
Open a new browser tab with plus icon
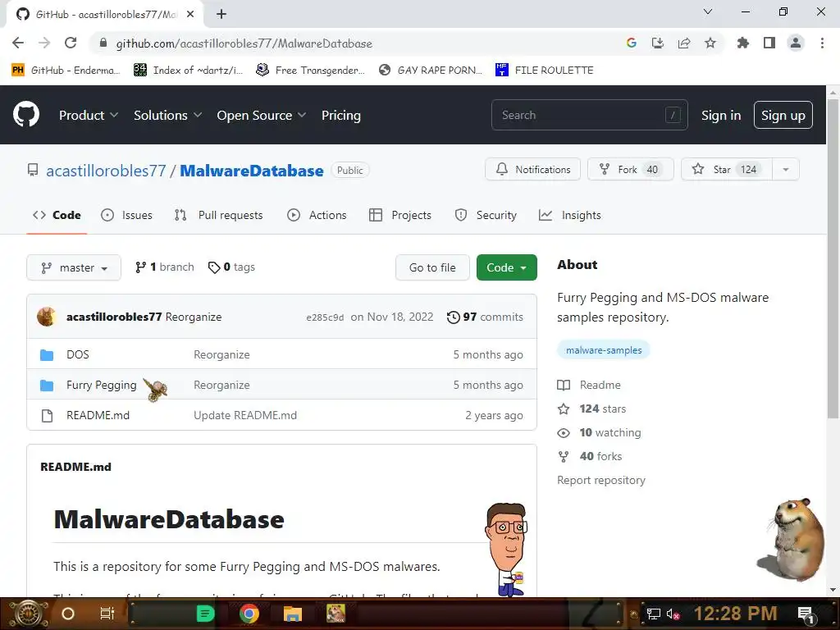221,15
